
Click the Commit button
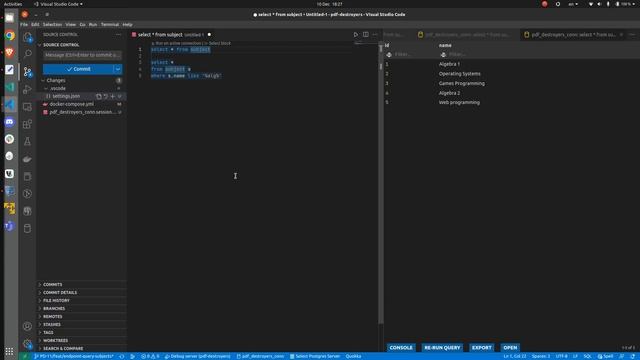click(x=78, y=69)
